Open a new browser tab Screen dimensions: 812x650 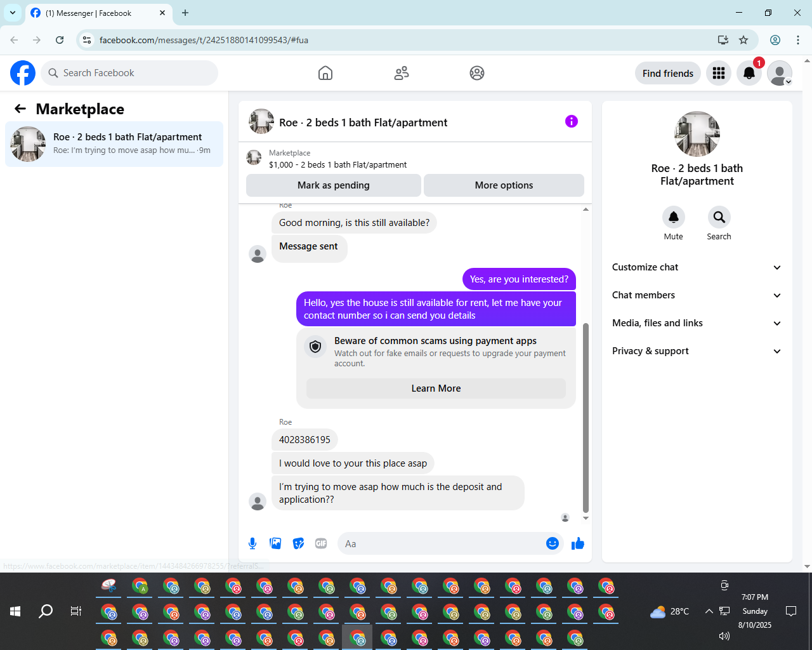(185, 13)
